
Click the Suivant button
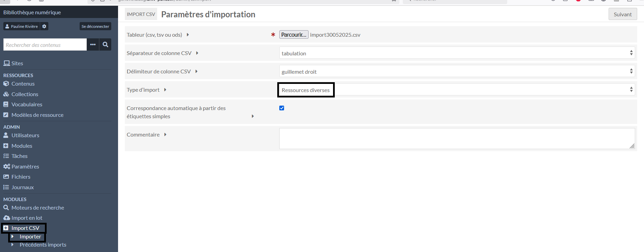tap(622, 14)
